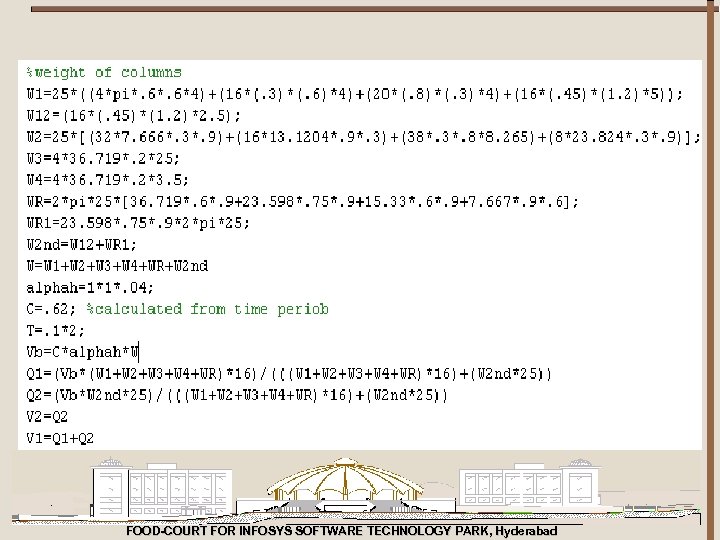The image size is (720, 540).
Task: Click line 'W=W1+W2+W3+W4+WR+W2nd'
Action: point(117,266)
